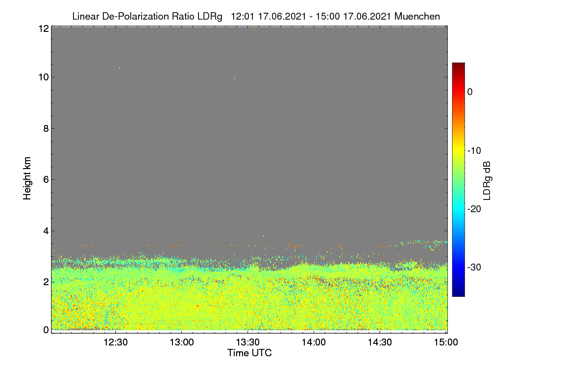588x392 pixels.
Task: Click the 'Time UTC' axis label
Action: [x=249, y=353]
